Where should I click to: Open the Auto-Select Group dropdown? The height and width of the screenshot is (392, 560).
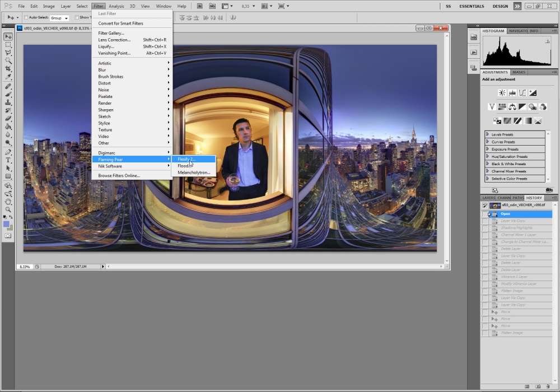59,18
